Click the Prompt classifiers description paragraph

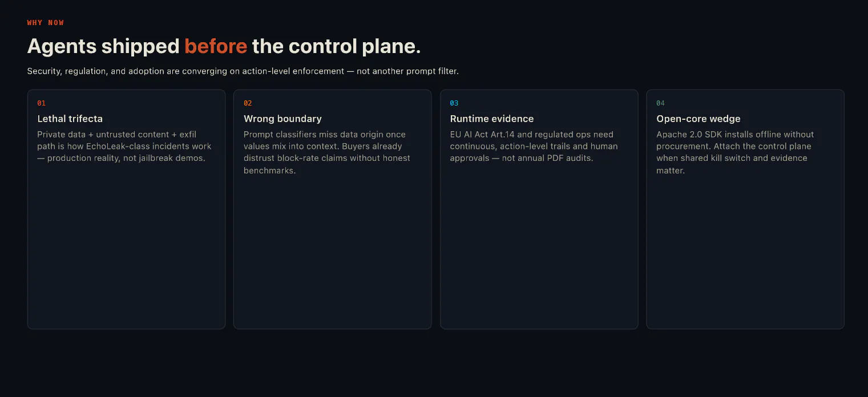(327, 152)
